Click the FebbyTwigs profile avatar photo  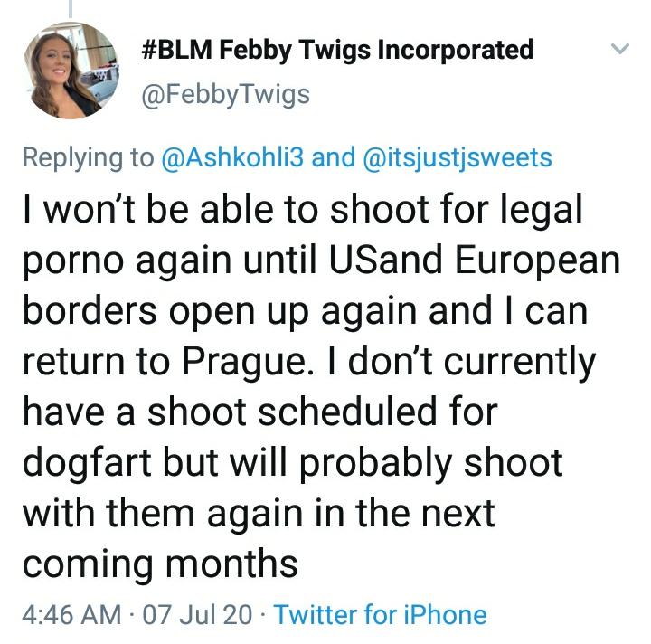pyautogui.click(x=69, y=71)
